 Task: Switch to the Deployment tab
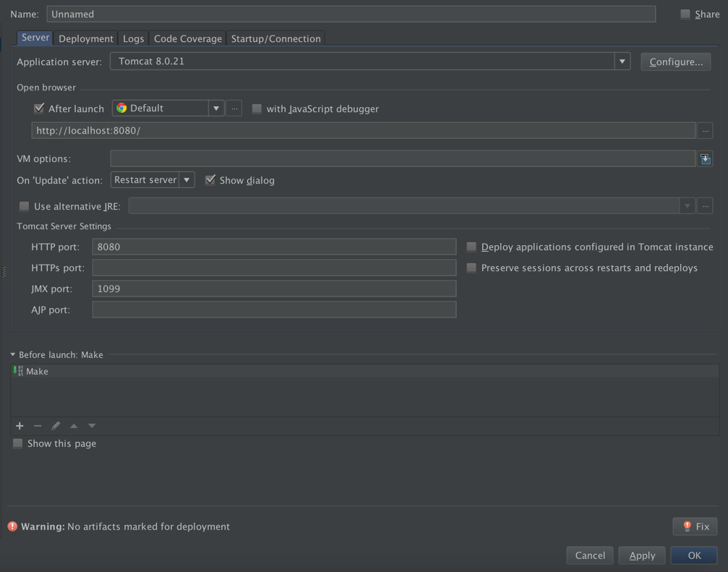[x=85, y=38]
